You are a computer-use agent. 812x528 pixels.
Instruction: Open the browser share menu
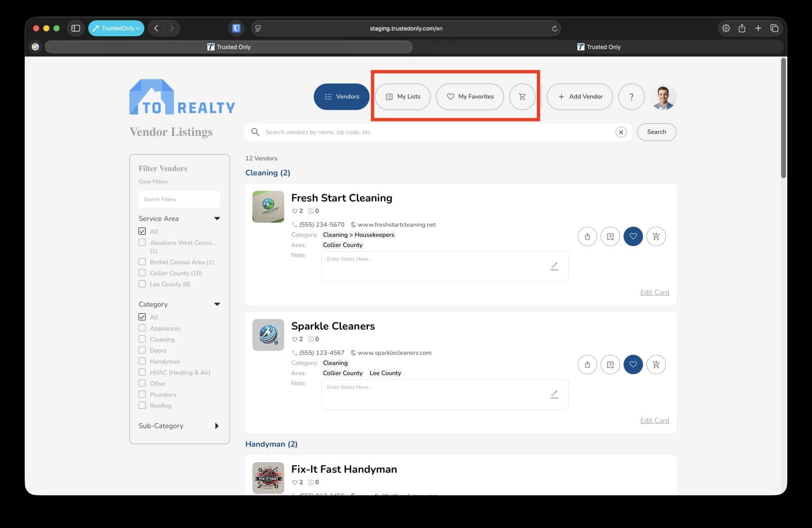(742, 28)
